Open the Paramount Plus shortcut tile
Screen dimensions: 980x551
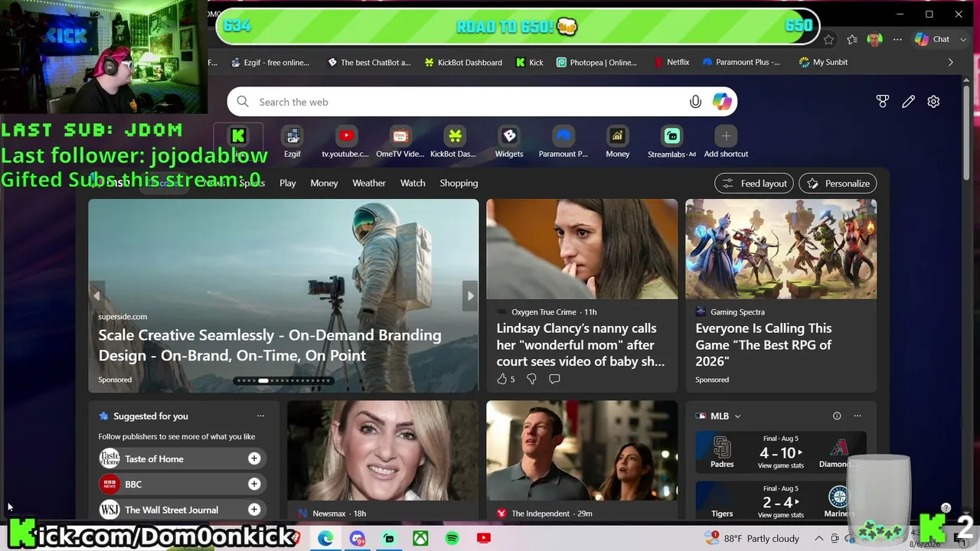pyautogui.click(x=563, y=142)
